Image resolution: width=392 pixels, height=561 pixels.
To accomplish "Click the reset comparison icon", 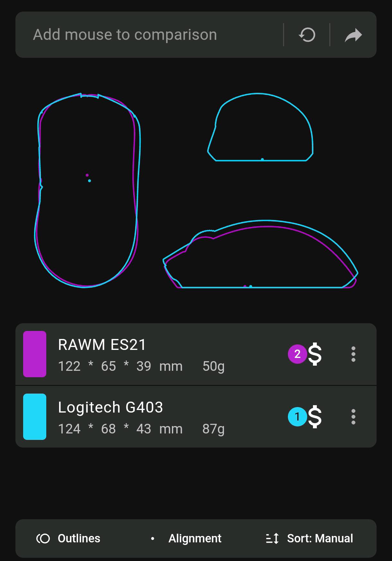I will coord(307,35).
